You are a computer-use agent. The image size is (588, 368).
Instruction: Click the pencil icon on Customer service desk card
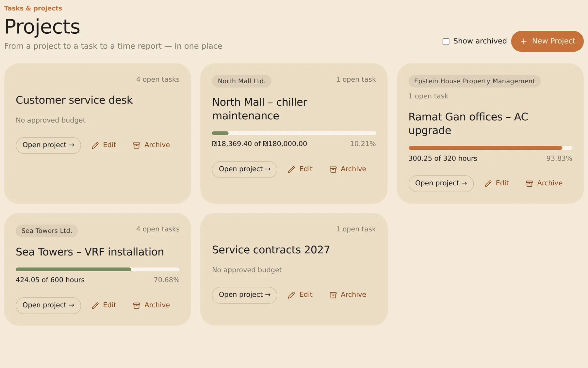tap(95, 145)
